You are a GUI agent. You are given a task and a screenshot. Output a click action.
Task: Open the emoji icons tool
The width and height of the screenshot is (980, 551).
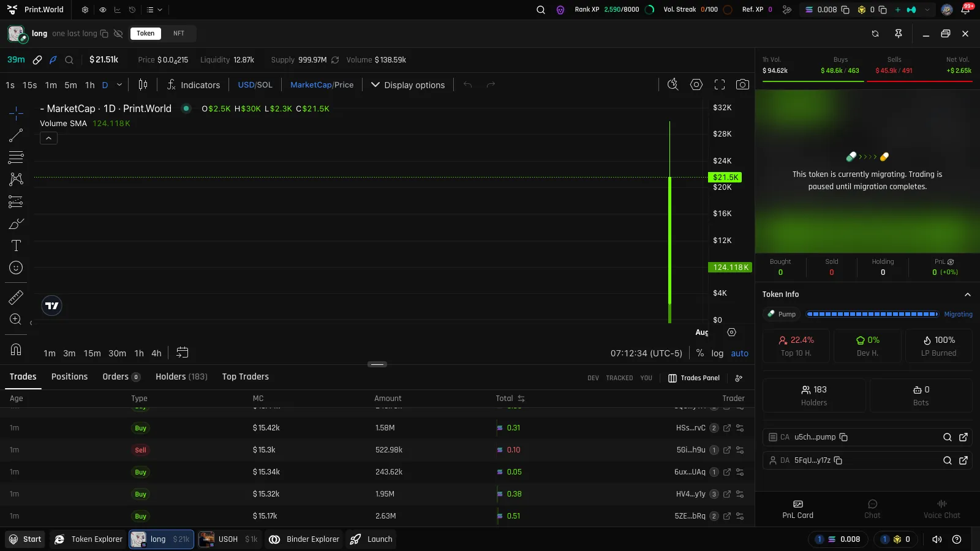[x=16, y=268]
